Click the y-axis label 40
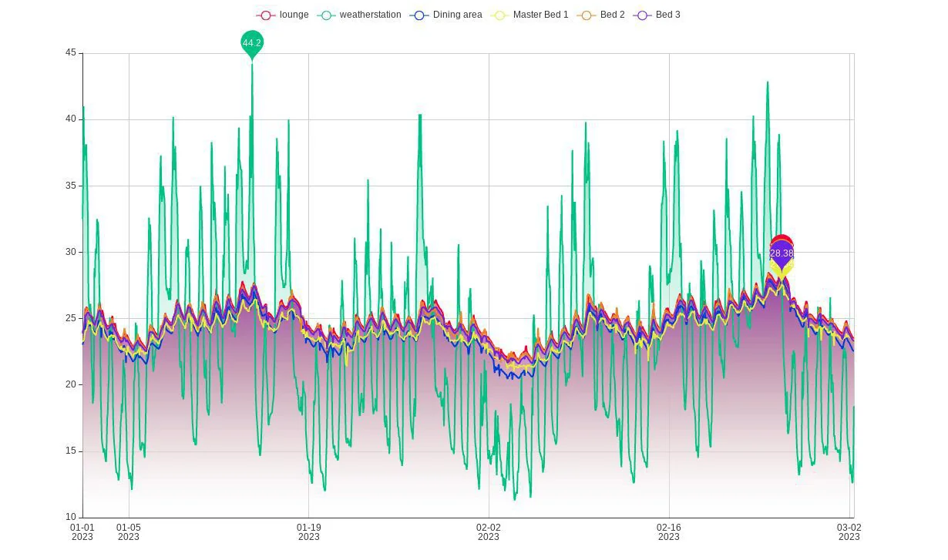Screen dimensions: 948x560 [71, 119]
